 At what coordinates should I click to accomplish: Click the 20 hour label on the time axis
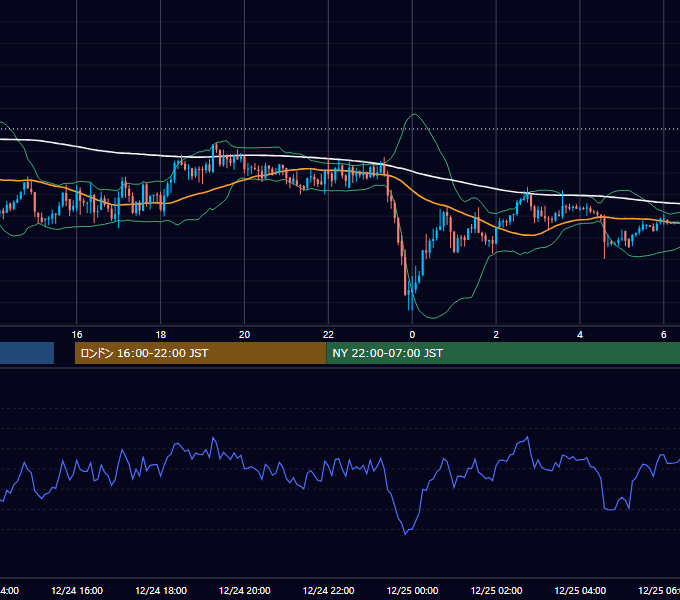245,335
